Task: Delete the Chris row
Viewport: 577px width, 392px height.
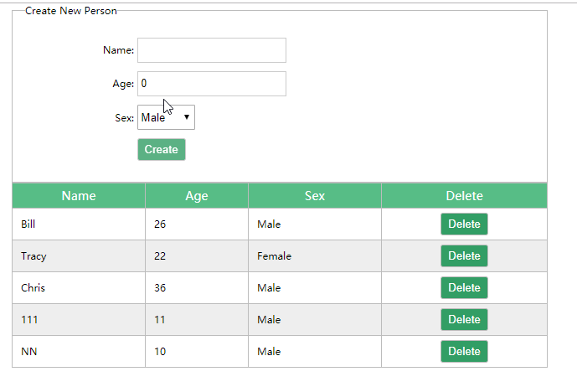Action: (464, 288)
